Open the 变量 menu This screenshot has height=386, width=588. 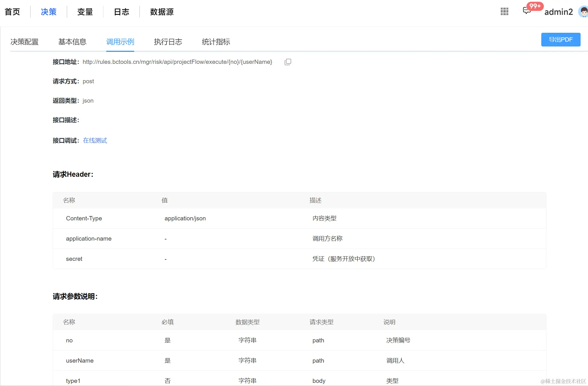tap(85, 12)
